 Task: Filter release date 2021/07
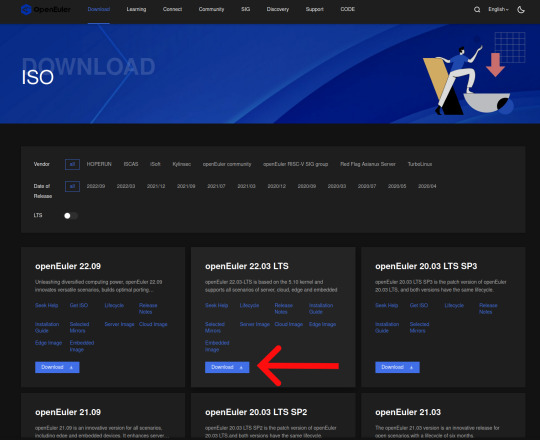tap(216, 186)
